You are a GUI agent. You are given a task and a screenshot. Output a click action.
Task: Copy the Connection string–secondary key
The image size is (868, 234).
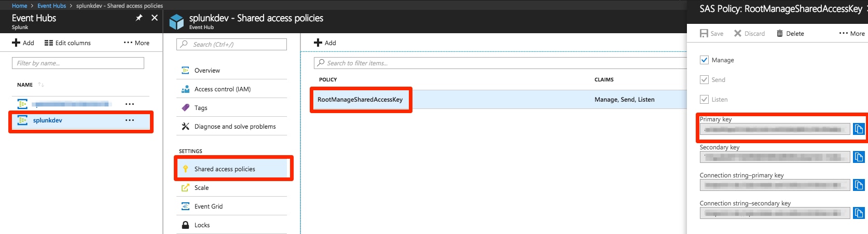click(x=859, y=213)
